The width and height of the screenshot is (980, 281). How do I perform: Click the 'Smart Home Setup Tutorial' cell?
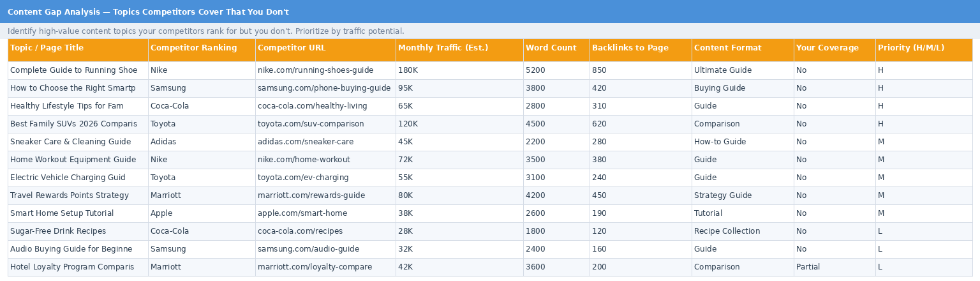78,213
